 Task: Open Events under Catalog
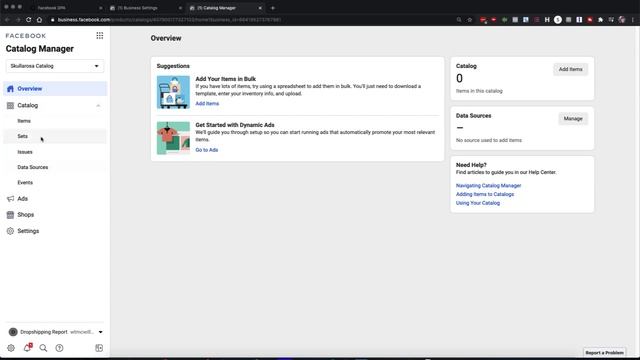click(25, 182)
